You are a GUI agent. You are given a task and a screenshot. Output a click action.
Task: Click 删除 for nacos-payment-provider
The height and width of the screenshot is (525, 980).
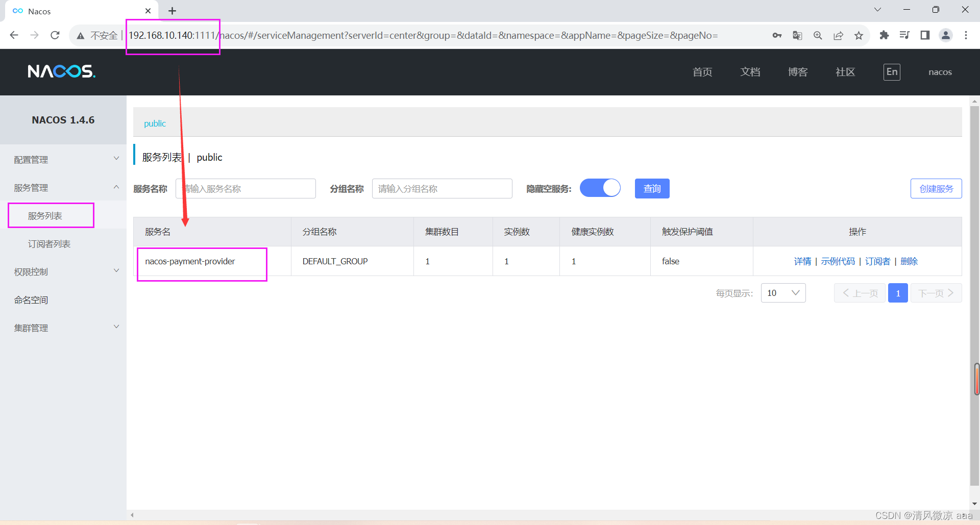(x=909, y=261)
